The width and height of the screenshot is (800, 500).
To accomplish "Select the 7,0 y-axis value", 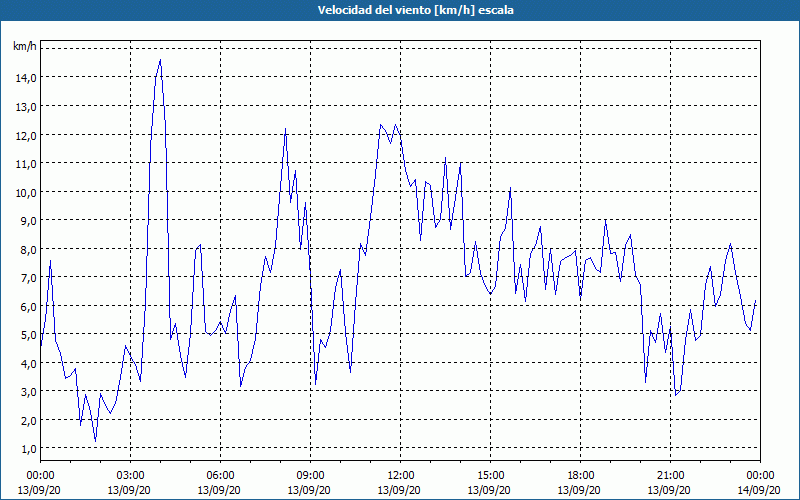I will coord(28,278).
